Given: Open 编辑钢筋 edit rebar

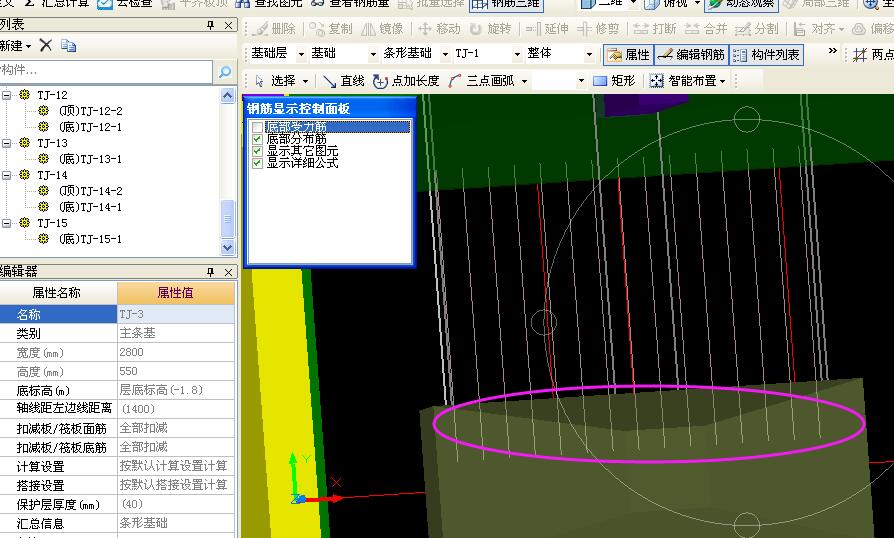Looking at the screenshot, I should [691, 55].
